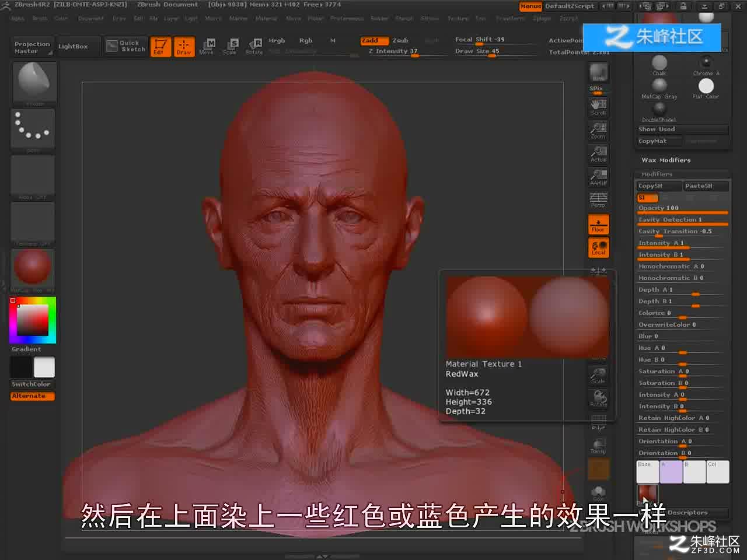Toggle PolyF polyframe display
The image size is (747, 560).
pyautogui.click(x=599, y=421)
